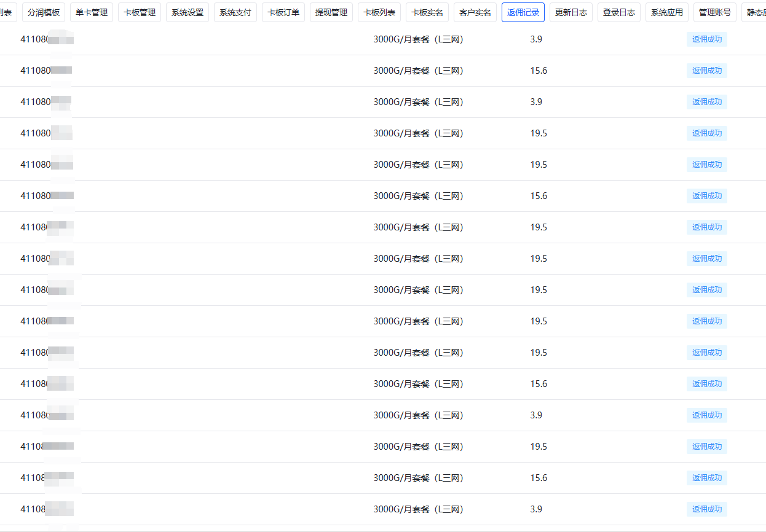Image resolution: width=766 pixels, height=532 pixels.
Task: Click the active 返佣记录 tab
Action: (x=523, y=12)
